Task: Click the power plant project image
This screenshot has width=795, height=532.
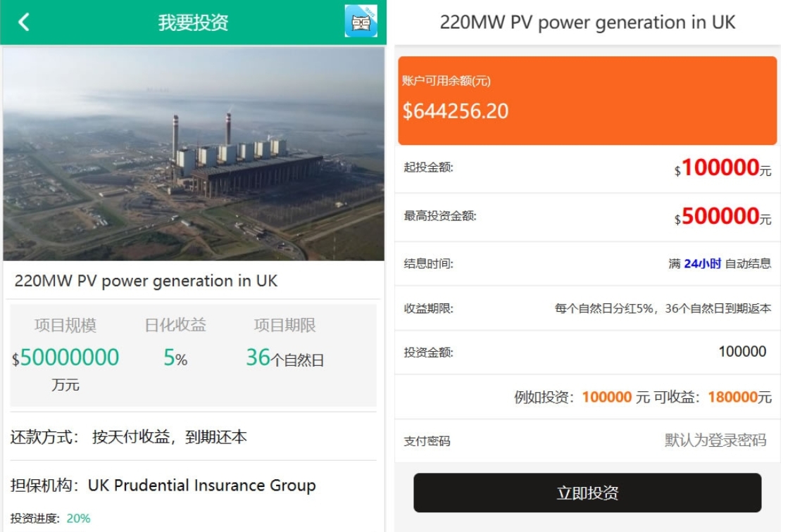Action: (194, 153)
